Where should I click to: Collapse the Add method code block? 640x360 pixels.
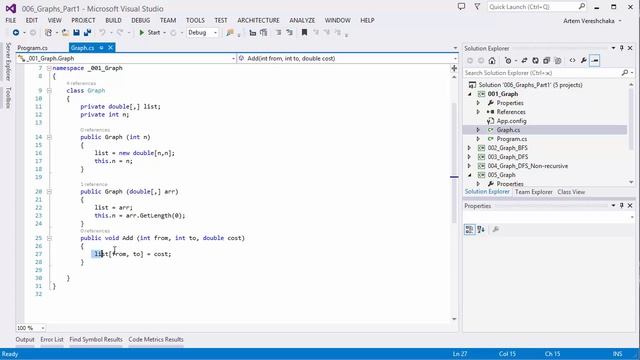[49, 238]
